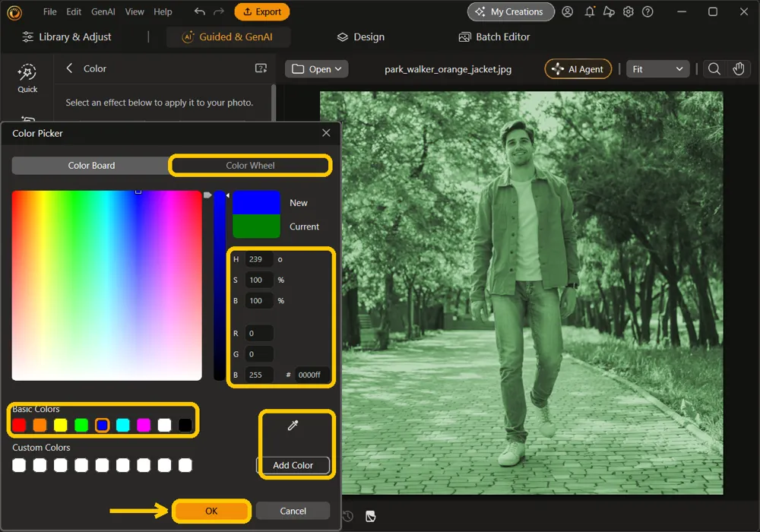Open the GenAI menu
The width and height of the screenshot is (760, 532).
point(103,11)
